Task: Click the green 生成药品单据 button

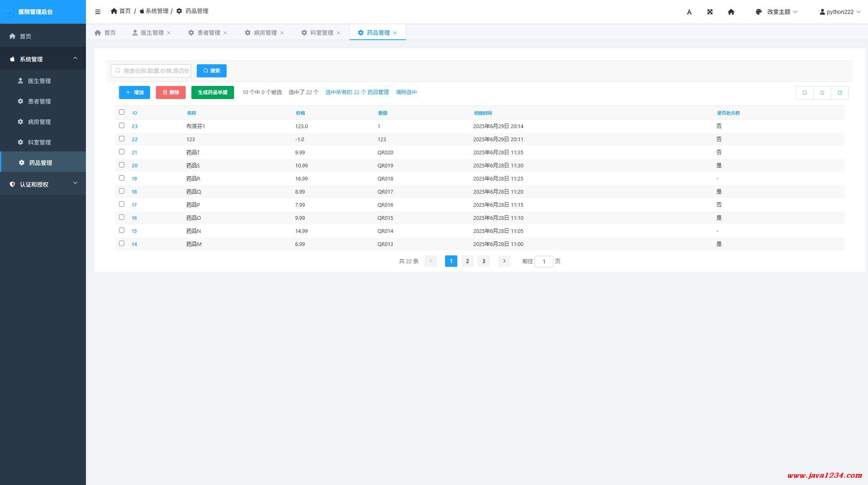Action: click(212, 92)
